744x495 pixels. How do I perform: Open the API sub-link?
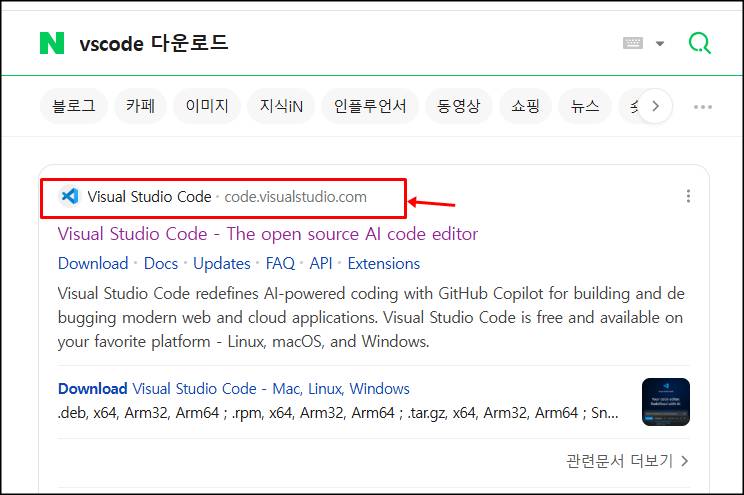(x=321, y=263)
